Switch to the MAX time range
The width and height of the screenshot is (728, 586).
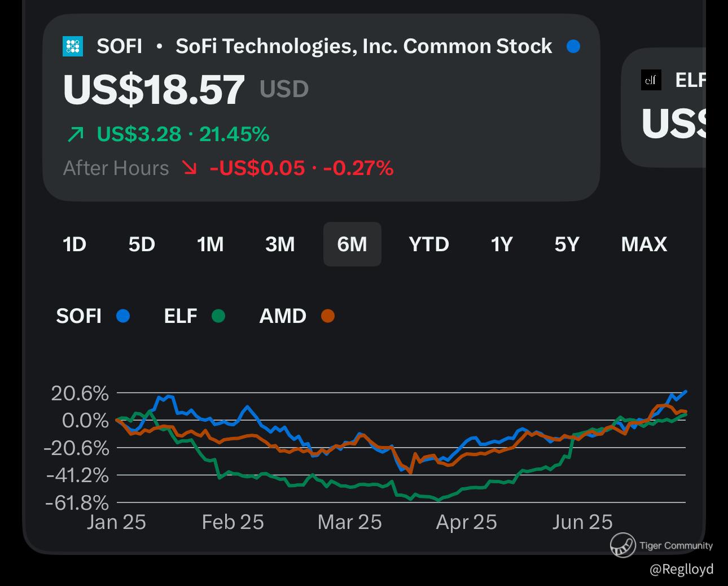(644, 244)
